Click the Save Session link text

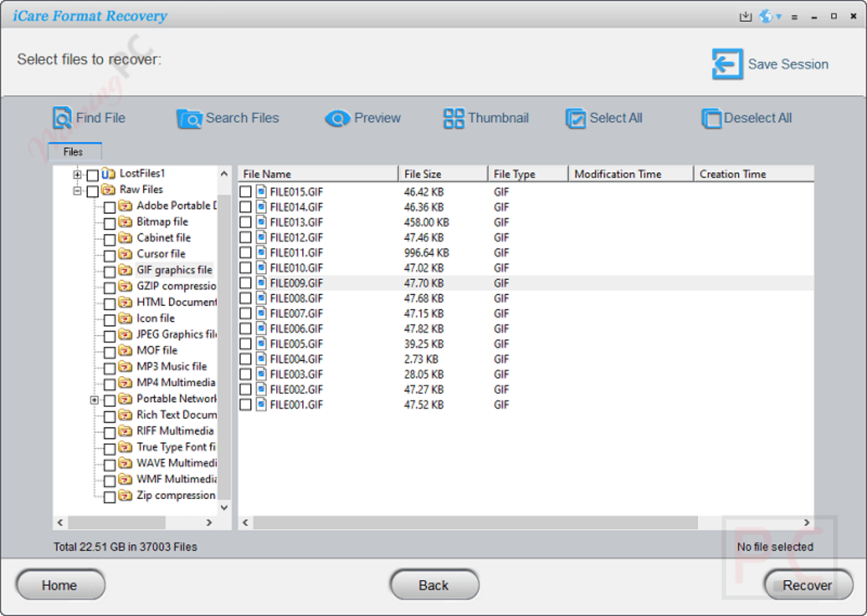(788, 64)
